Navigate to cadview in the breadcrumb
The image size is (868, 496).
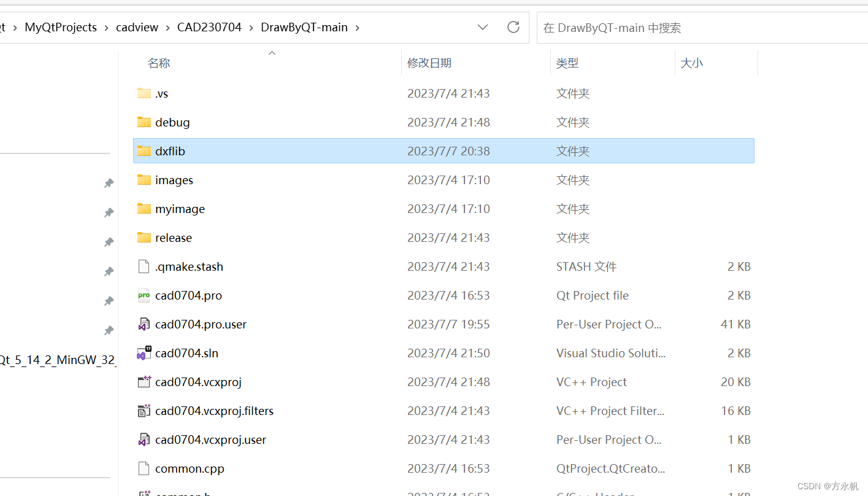coord(137,27)
